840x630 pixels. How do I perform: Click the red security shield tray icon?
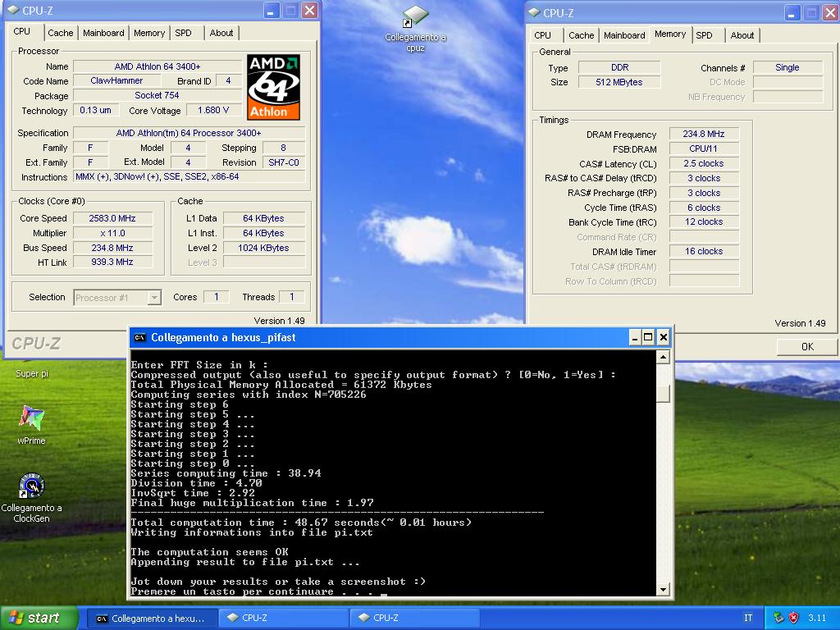(x=793, y=618)
